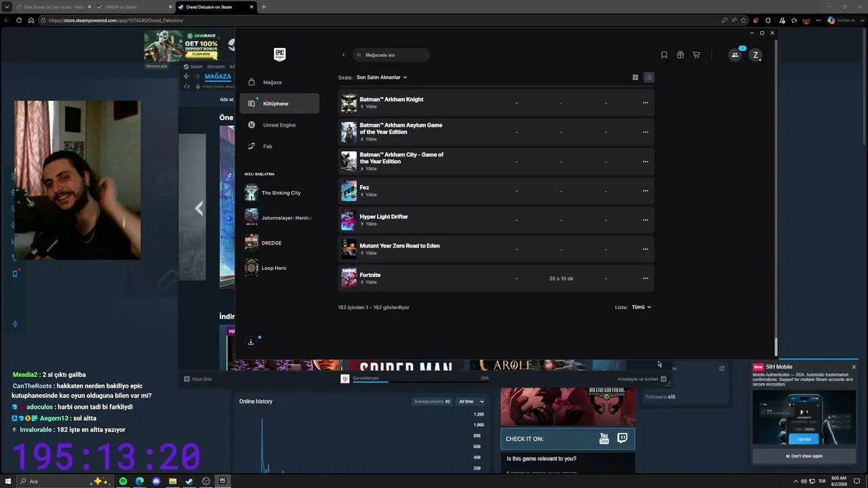The image size is (868, 488).
Task: Launch The Sinking City from quick launch
Action: point(278,192)
